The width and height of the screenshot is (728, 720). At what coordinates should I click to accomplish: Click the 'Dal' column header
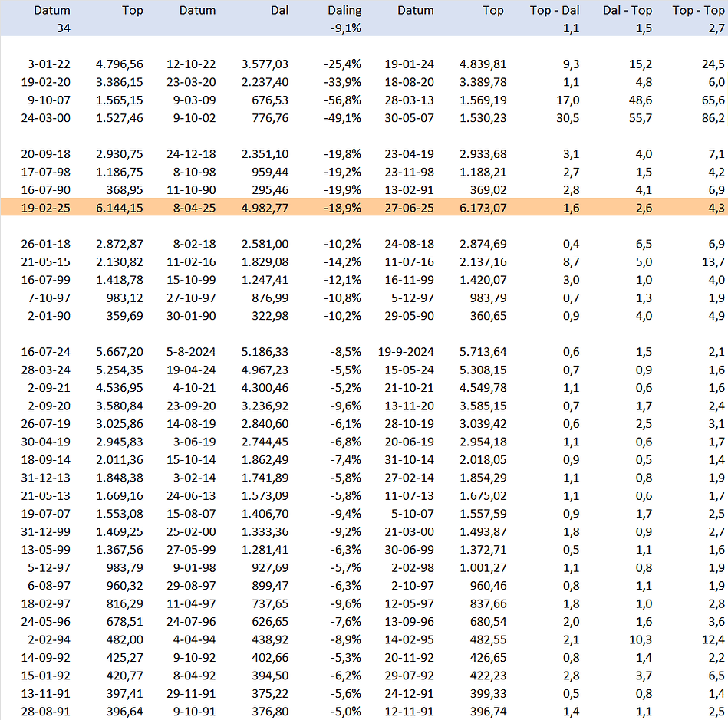pos(279,10)
